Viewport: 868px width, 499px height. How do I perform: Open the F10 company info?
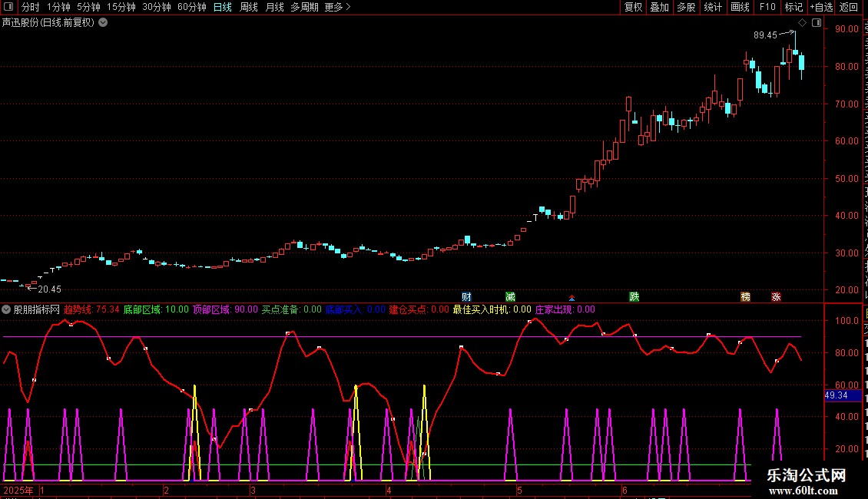coord(767,7)
